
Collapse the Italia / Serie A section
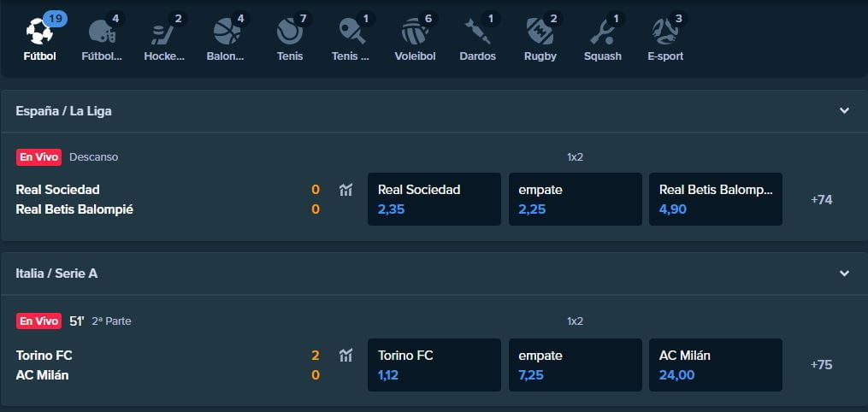pos(844,274)
